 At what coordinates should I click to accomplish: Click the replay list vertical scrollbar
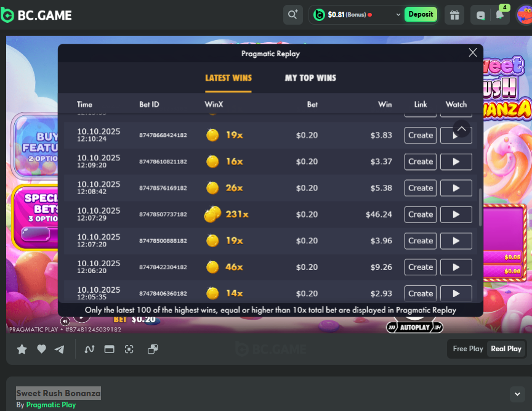coord(480,206)
